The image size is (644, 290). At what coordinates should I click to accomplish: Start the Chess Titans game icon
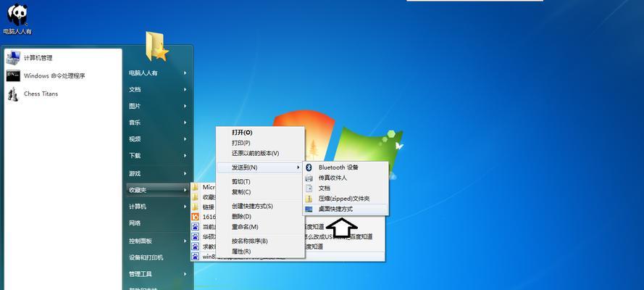pyautogui.click(x=13, y=94)
